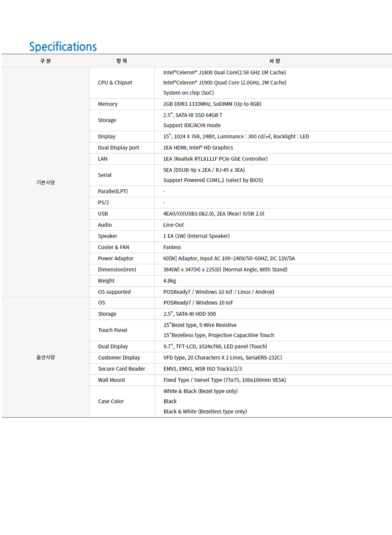
Task: Select the Fanless cooler value
Action: point(172,247)
